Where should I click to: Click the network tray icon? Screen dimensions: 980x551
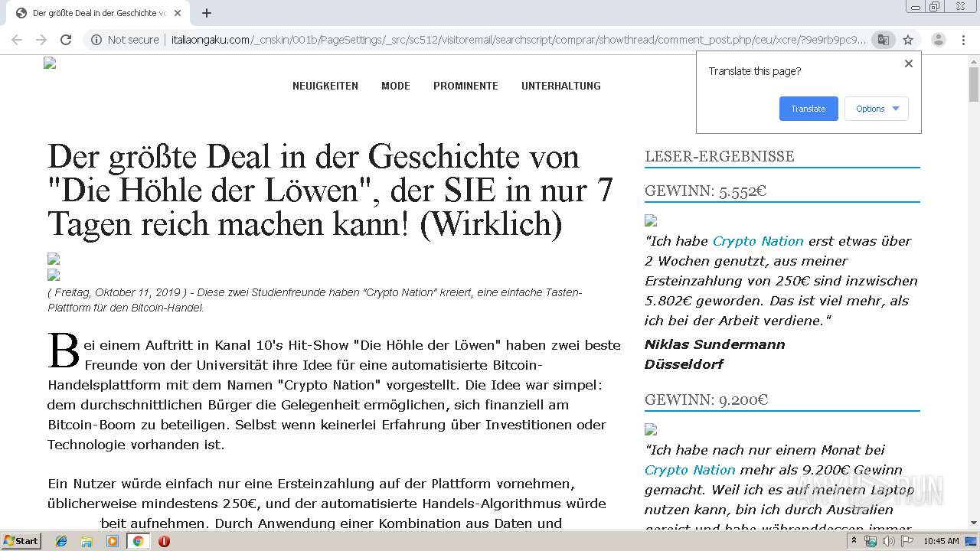(871, 541)
